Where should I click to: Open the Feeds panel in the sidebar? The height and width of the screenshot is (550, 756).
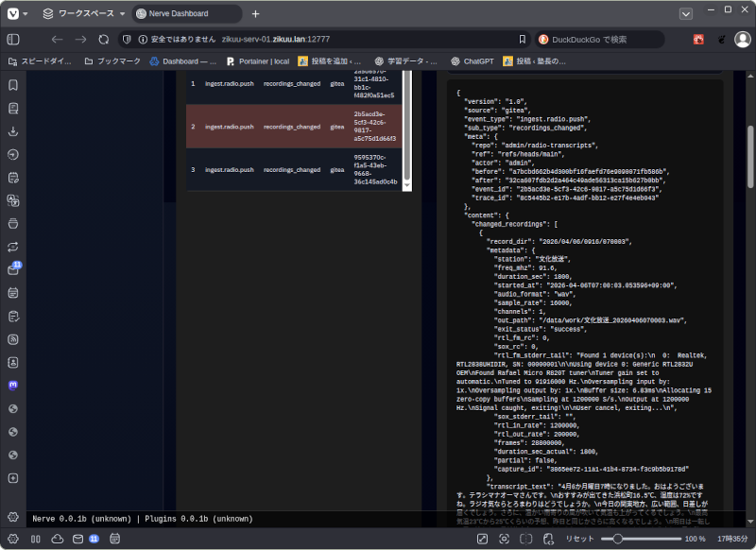pyautogui.click(x=13, y=339)
